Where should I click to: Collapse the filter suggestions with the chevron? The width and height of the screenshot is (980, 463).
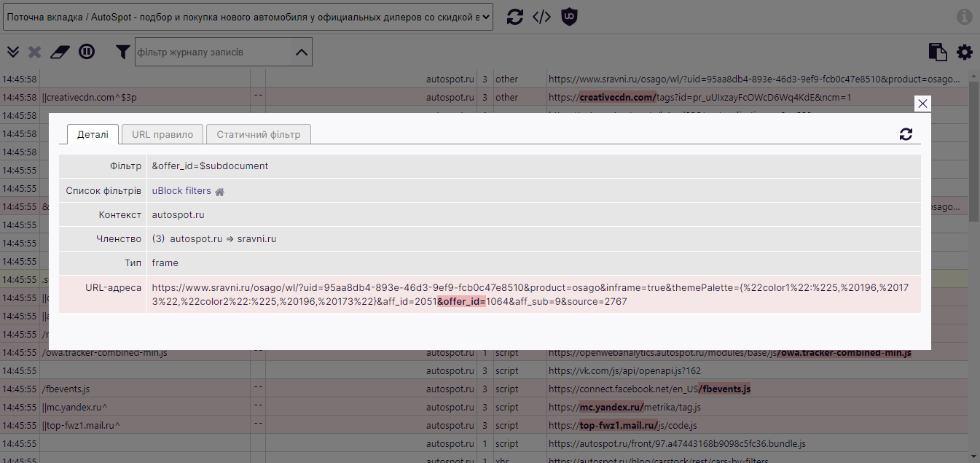[300, 51]
